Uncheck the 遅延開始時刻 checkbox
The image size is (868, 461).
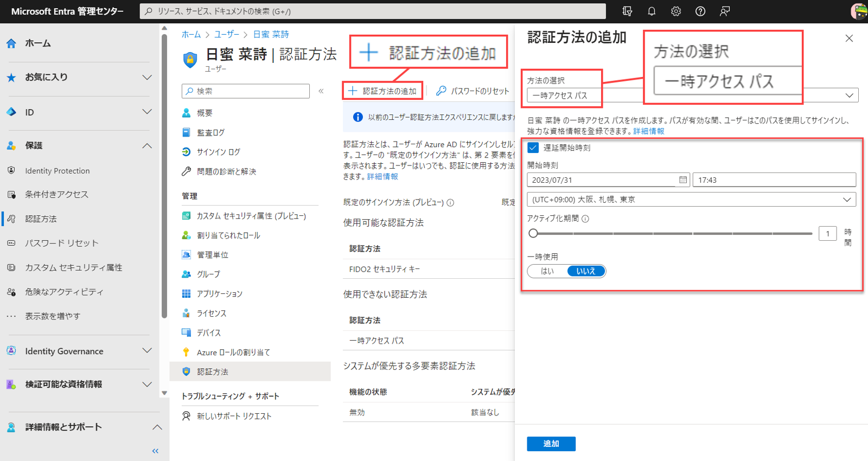[x=533, y=148]
